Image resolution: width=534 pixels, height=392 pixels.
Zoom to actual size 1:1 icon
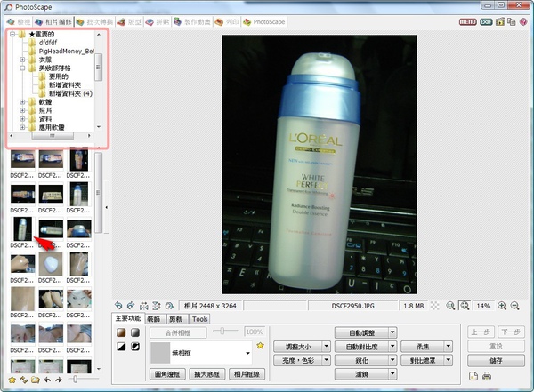coord(450,306)
